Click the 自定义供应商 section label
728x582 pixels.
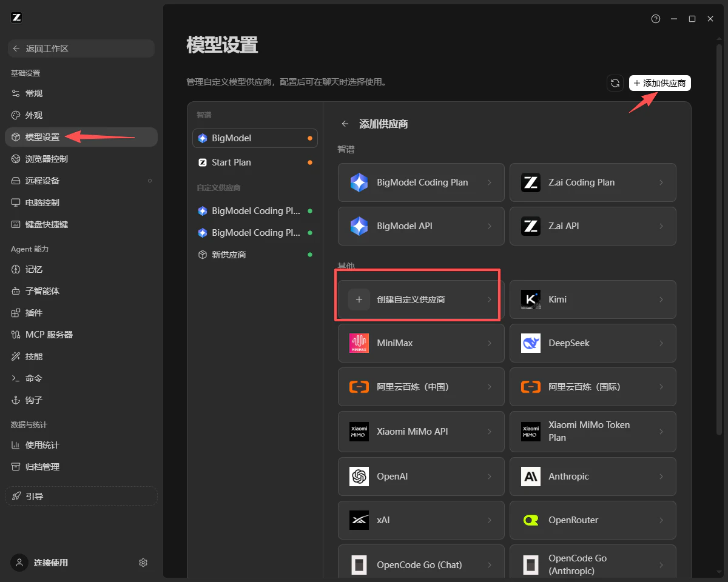coord(218,188)
